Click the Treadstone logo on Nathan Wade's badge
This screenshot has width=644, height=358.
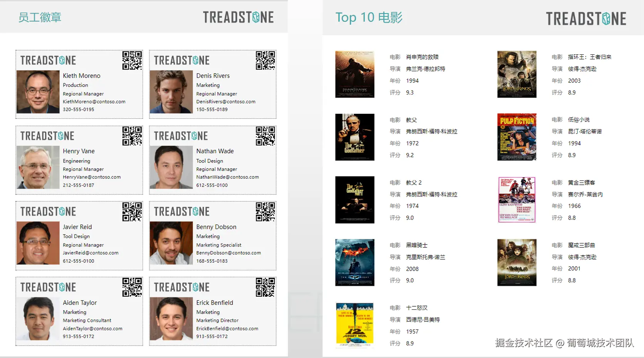(x=181, y=136)
